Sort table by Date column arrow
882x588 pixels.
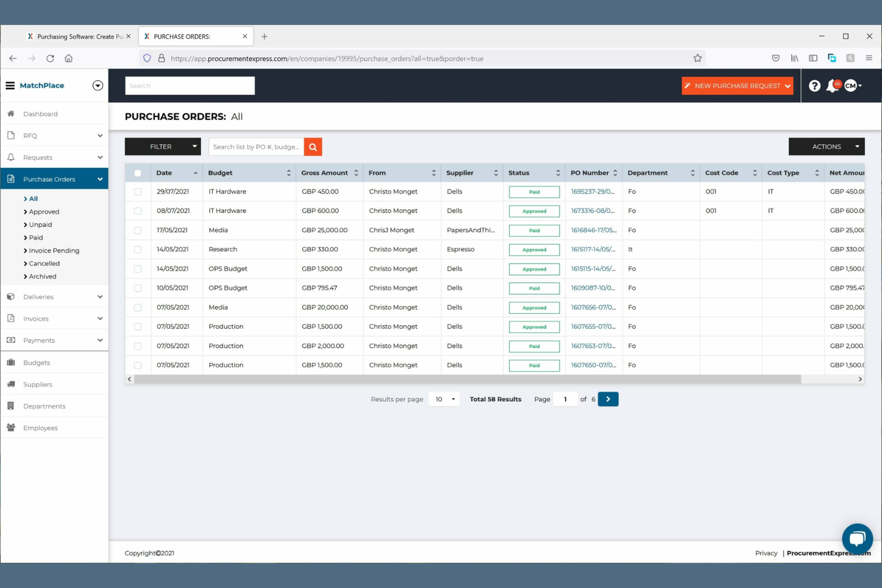[x=195, y=173]
